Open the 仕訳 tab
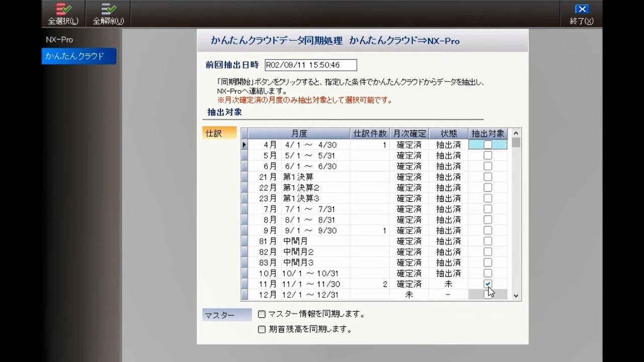644x362 pixels. click(219, 133)
